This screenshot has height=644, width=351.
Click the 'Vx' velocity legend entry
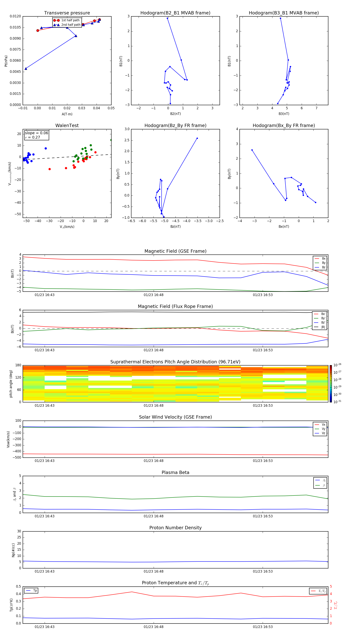click(320, 424)
